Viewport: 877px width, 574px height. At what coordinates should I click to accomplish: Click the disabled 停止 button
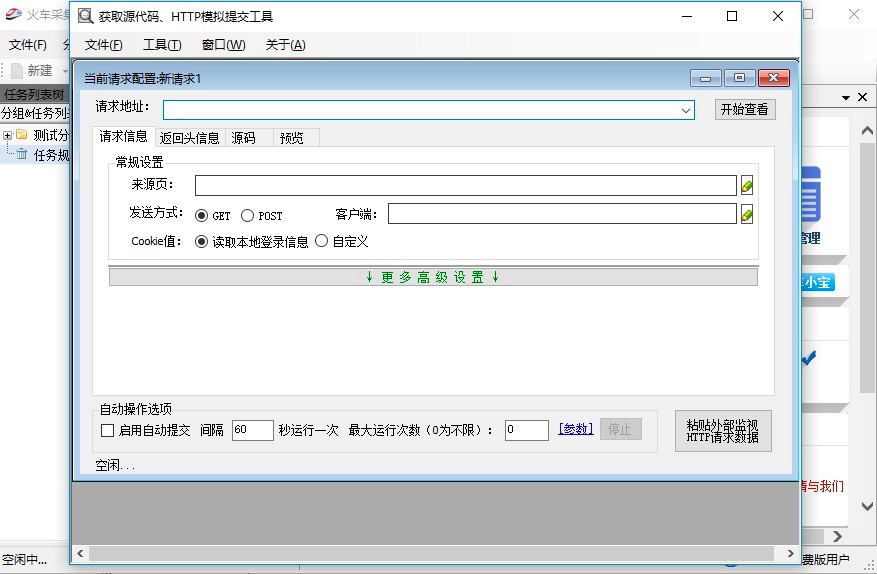(620, 429)
